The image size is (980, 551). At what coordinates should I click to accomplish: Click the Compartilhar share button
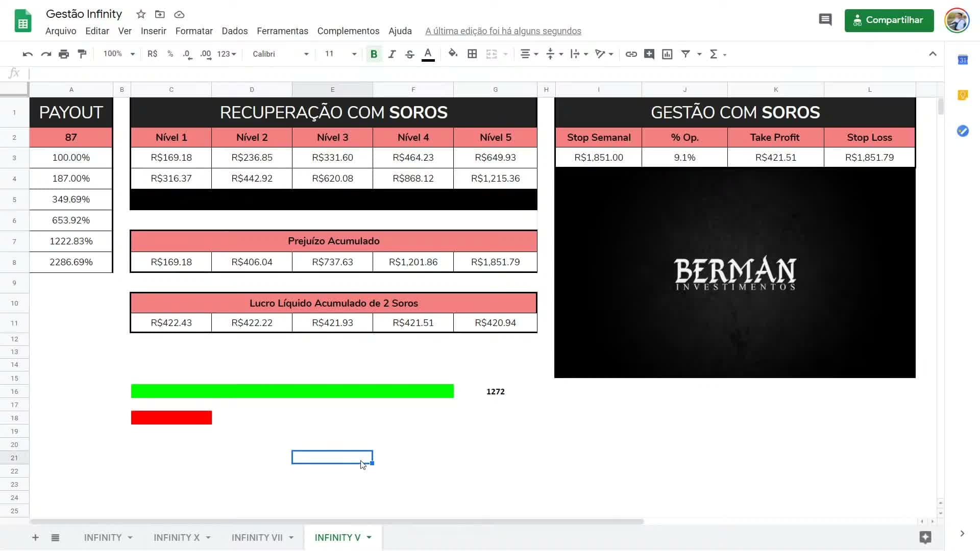(889, 20)
